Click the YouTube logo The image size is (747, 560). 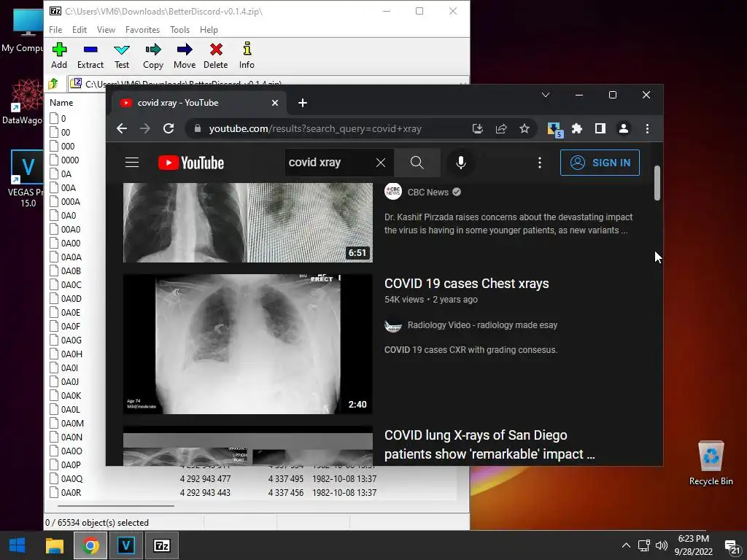[191, 163]
